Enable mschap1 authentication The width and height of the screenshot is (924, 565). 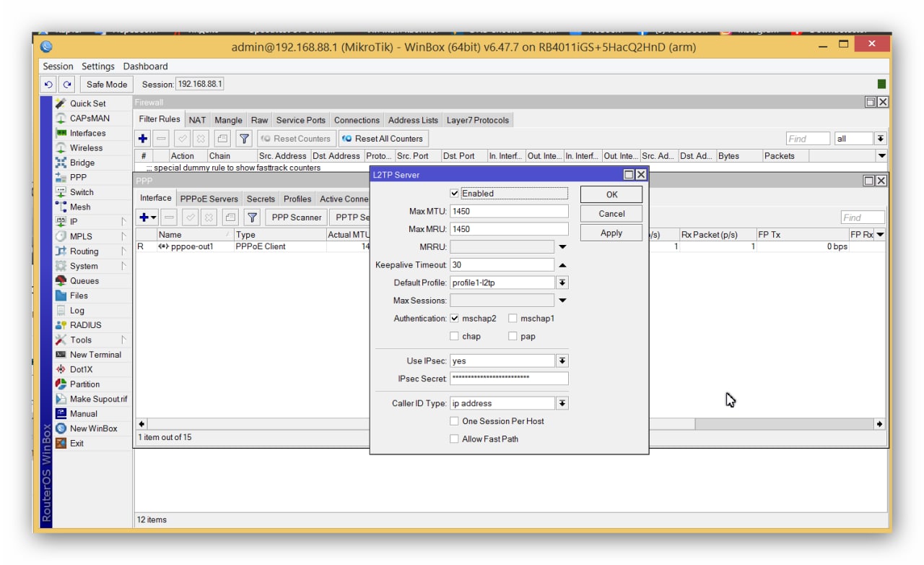click(513, 319)
